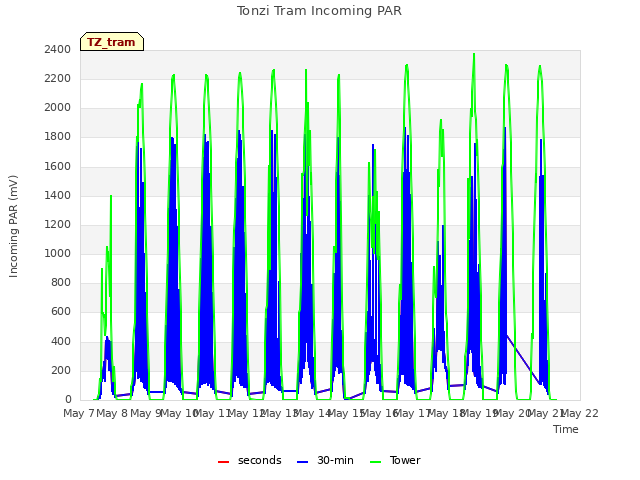
Task: Click the green Tower legend line swatch
Action: [375, 462]
